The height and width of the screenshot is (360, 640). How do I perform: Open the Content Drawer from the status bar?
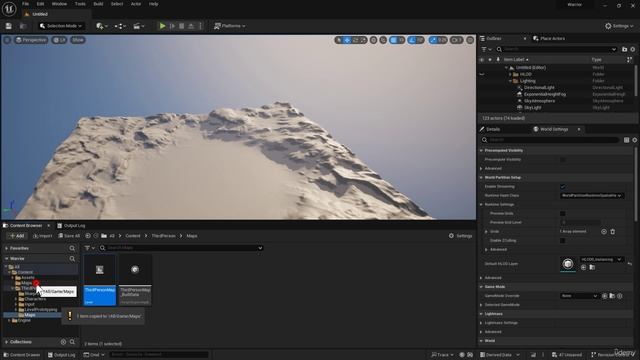[22, 355]
